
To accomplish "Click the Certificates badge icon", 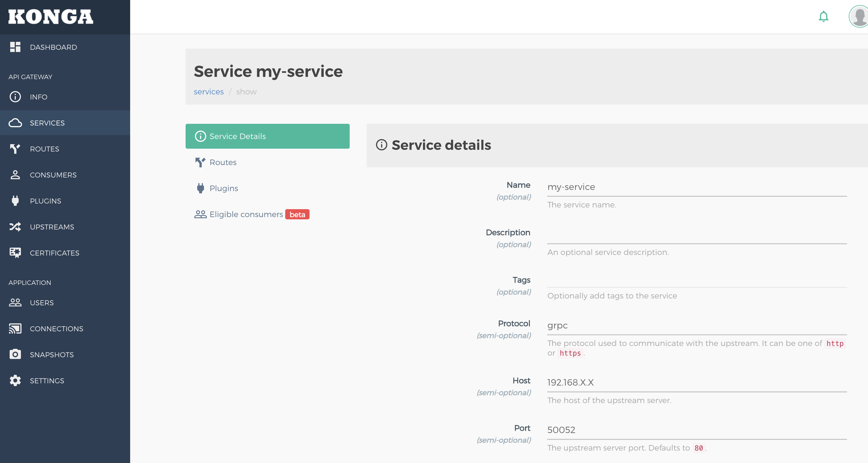I will coord(15,253).
